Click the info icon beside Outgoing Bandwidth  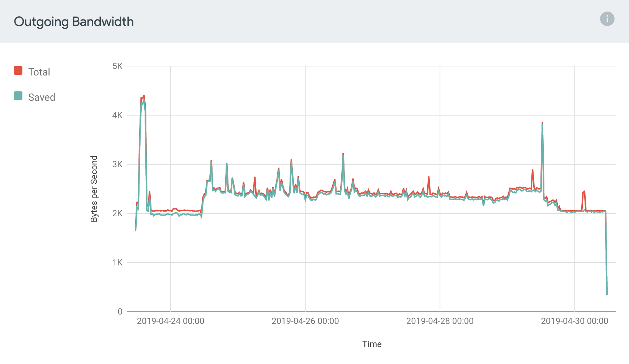pos(607,19)
